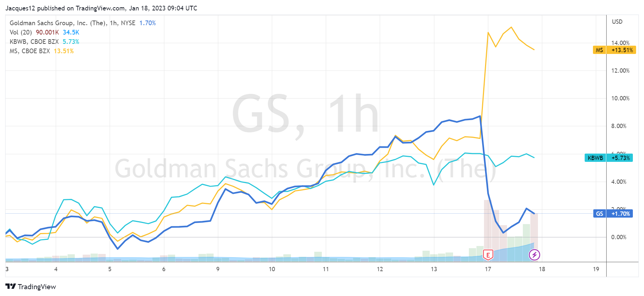Click the USD currency label

617,22
